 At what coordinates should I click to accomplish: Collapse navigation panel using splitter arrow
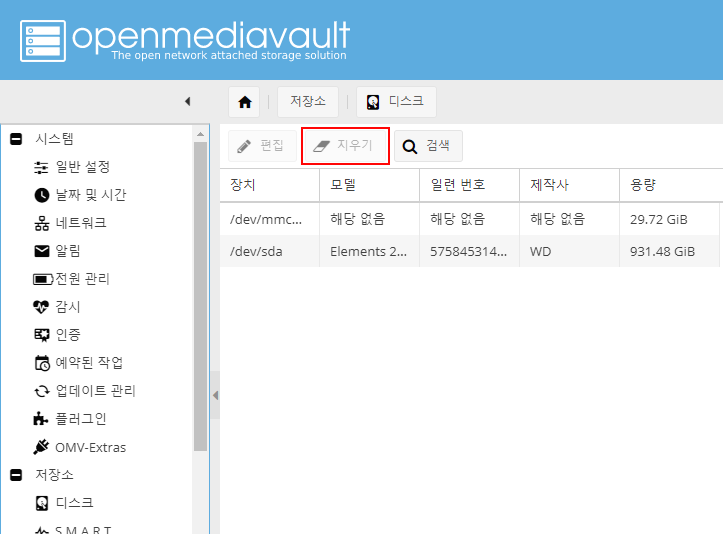point(215,395)
